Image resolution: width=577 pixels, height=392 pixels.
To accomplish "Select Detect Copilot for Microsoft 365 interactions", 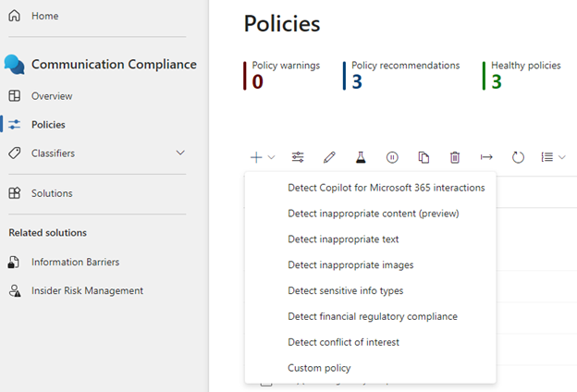I will (386, 188).
